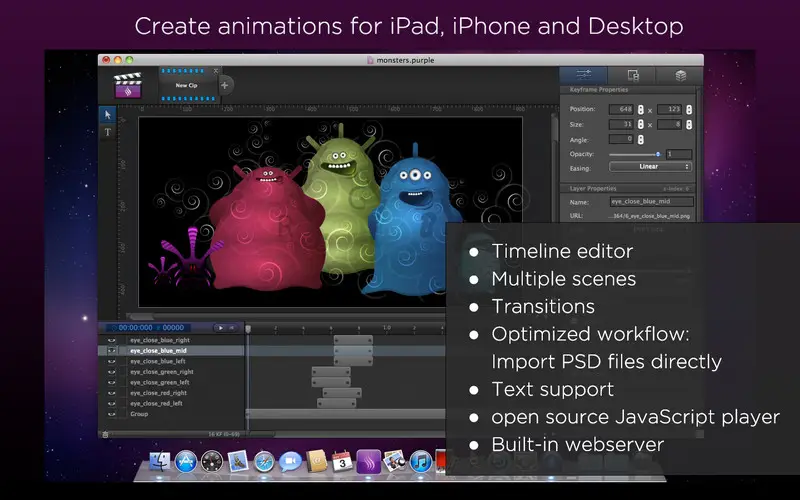Open the clapperboard project icon
Viewport: 800px width, 500px height.
pos(128,85)
